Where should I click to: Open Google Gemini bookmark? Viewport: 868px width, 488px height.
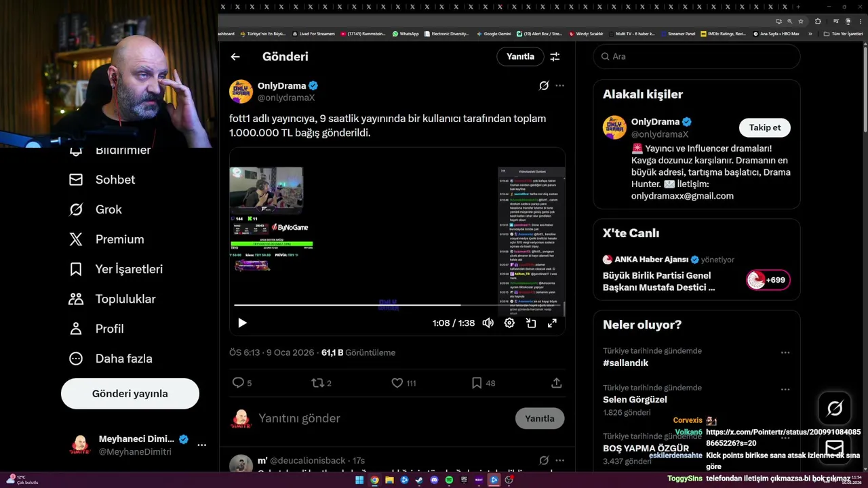click(494, 33)
